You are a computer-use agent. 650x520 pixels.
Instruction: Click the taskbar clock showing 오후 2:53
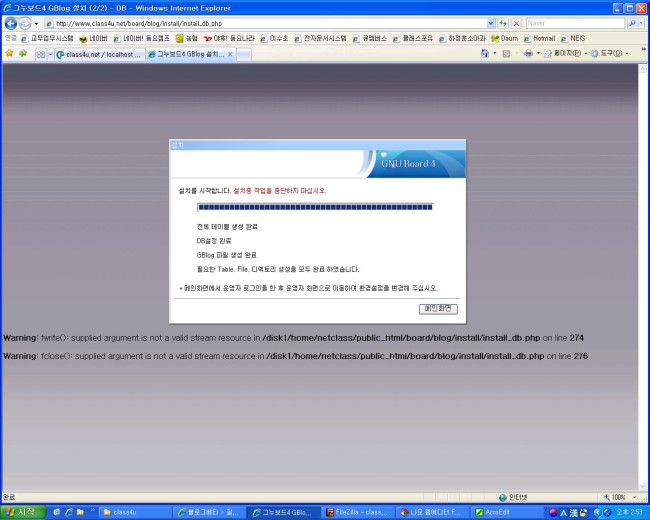click(x=629, y=513)
